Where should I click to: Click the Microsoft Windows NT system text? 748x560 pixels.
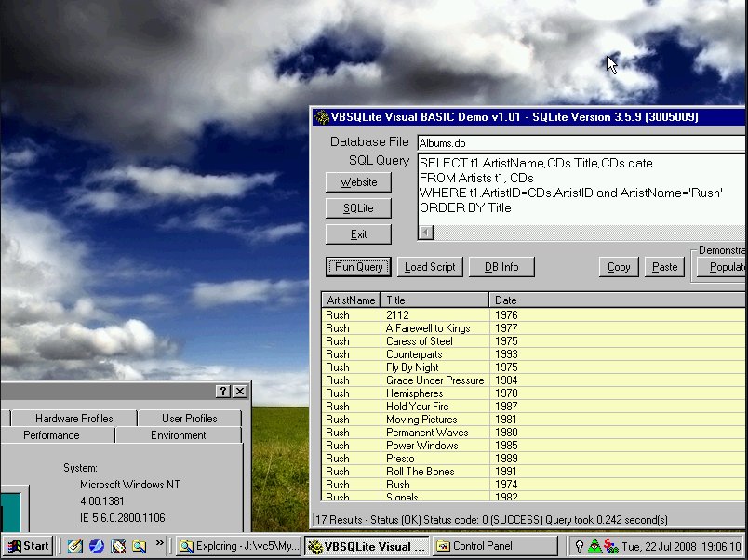[129, 485]
